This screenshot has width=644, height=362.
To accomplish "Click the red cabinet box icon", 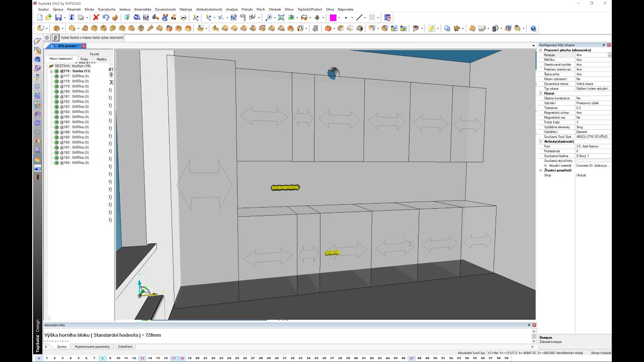I will coord(328,29).
